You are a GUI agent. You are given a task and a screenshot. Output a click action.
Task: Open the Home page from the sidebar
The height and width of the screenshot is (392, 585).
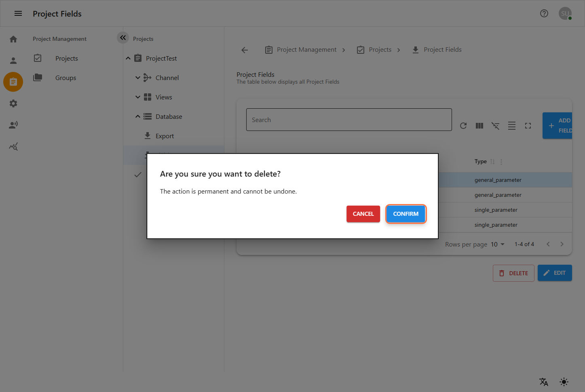click(x=13, y=39)
